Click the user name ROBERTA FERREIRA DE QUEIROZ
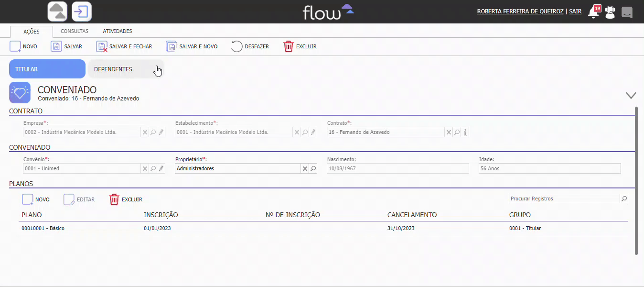644x287 pixels. click(520, 11)
